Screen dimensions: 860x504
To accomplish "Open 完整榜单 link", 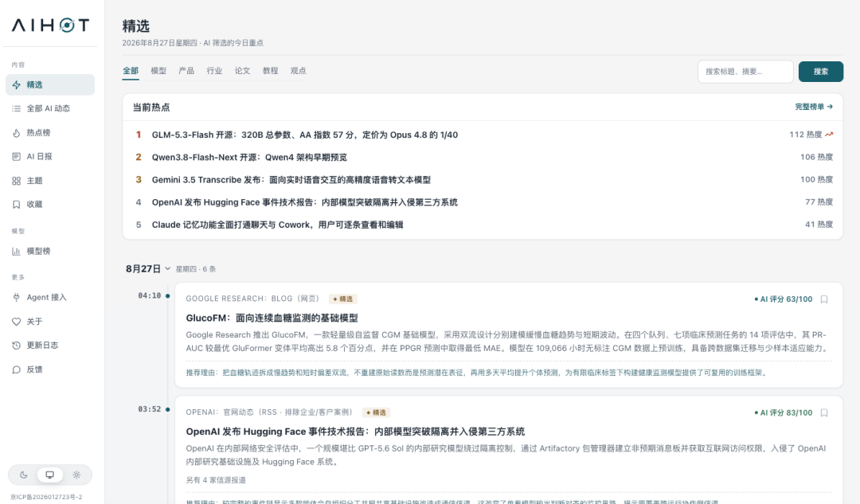I will (x=814, y=107).
